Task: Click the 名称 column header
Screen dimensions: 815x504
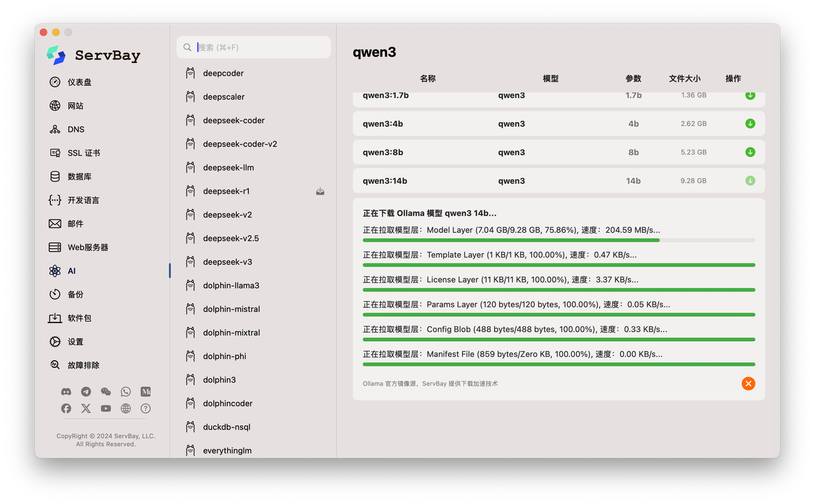Action: coord(428,78)
